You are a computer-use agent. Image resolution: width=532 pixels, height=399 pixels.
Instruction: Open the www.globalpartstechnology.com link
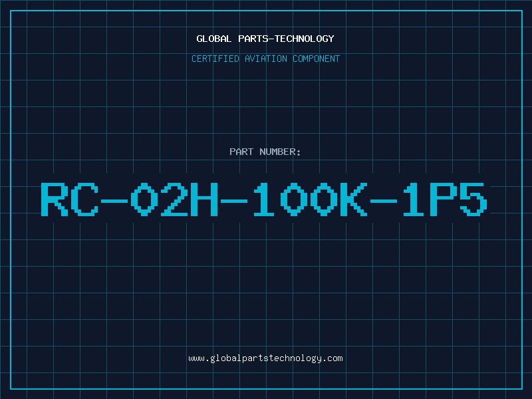click(x=265, y=358)
